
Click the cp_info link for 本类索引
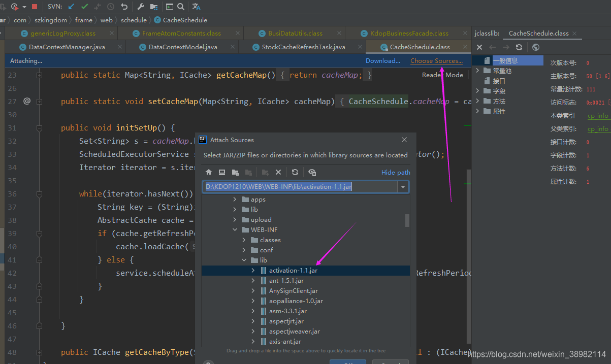(598, 115)
